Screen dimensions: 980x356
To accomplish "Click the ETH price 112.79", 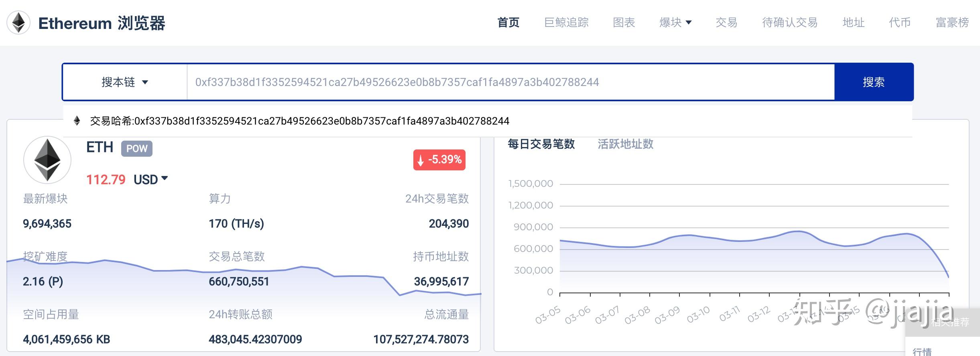I will pyautogui.click(x=106, y=180).
